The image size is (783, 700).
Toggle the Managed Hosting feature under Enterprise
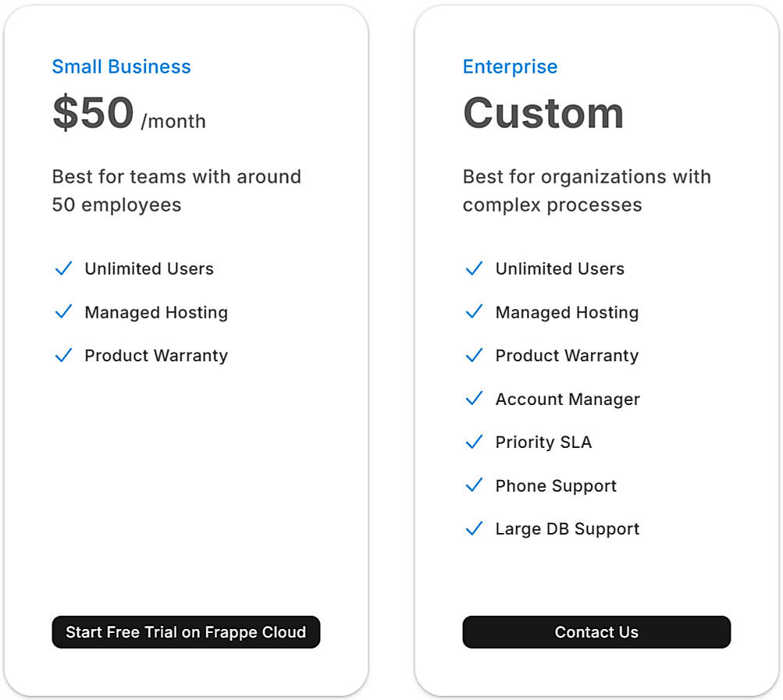[475, 312]
